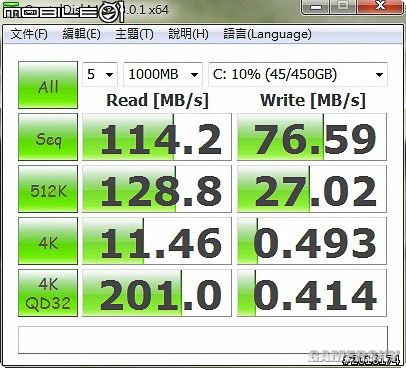This screenshot has width=406, height=368.
Task: Select the Seq write value 76.59
Action: tap(312, 137)
